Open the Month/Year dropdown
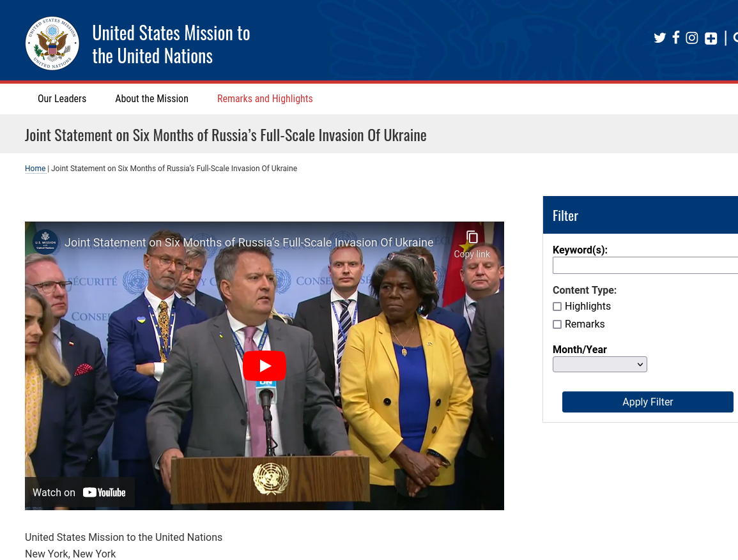This screenshot has width=738, height=560. point(599,365)
